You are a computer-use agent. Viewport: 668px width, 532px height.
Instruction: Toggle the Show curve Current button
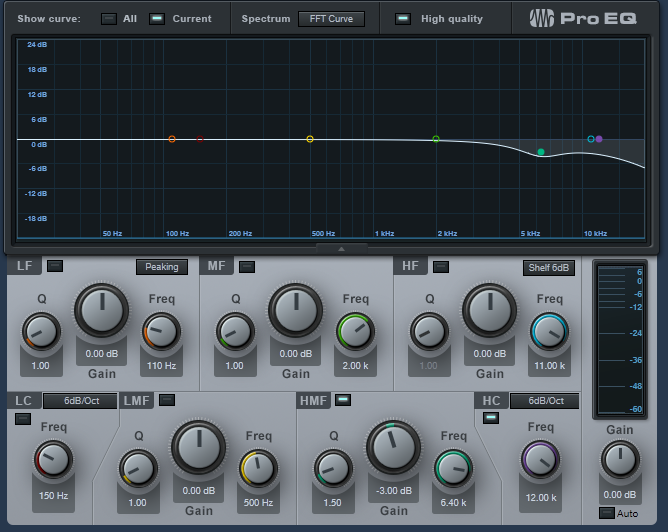[157, 19]
